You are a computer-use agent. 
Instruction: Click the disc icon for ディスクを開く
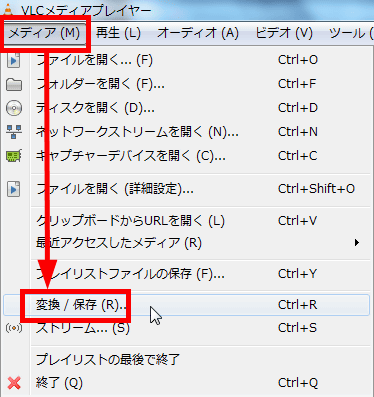click(14, 108)
